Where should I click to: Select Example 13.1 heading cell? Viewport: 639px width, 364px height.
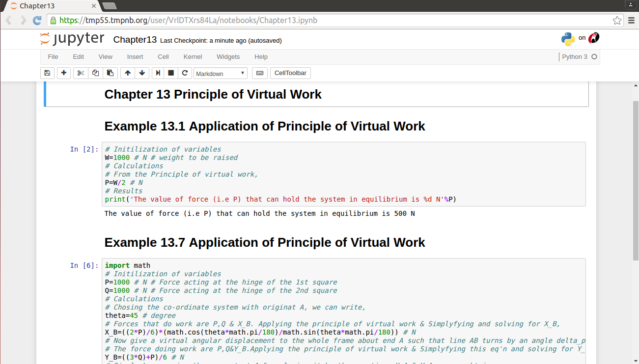coord(265,126)
